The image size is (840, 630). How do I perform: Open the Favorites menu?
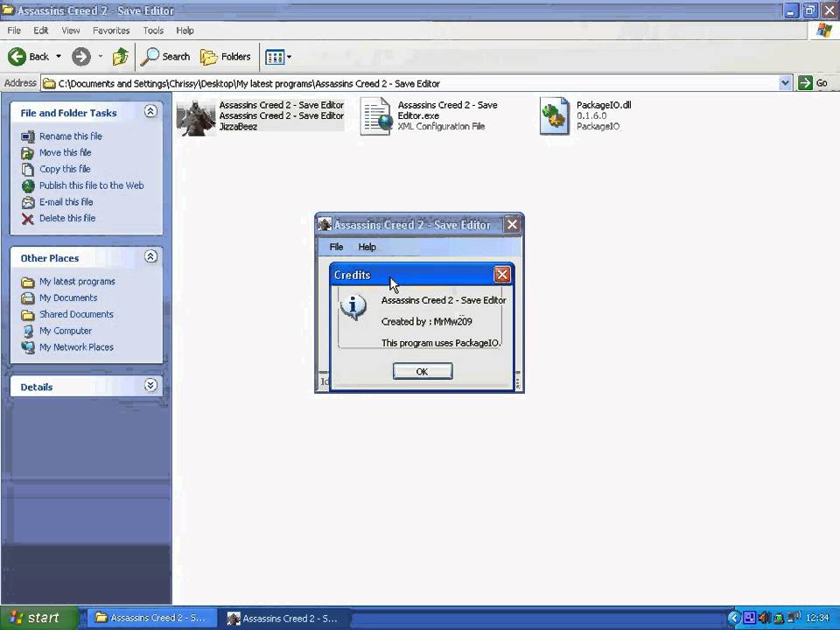(111, 31)
